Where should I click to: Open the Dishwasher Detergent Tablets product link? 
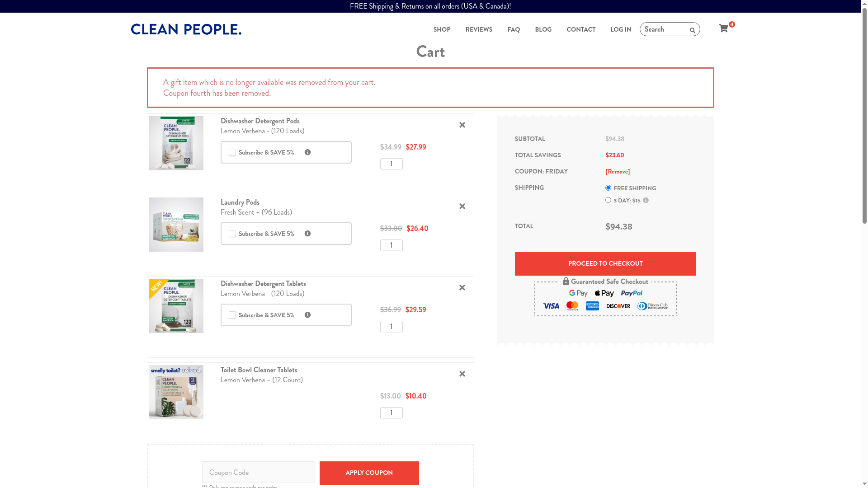pyautogui.click(x=263, y=283)
